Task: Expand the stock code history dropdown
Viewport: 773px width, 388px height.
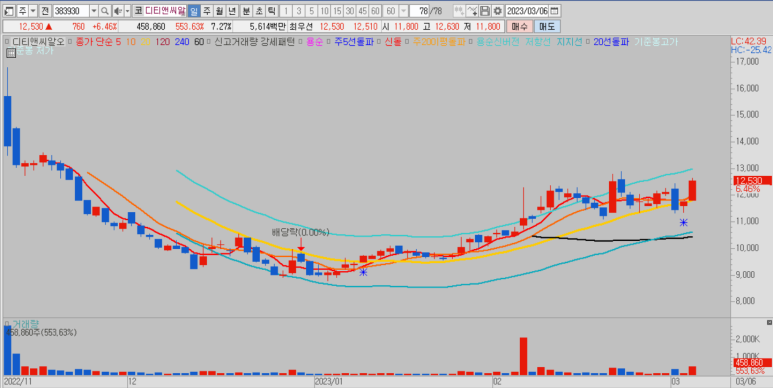Action: [94, 11]
